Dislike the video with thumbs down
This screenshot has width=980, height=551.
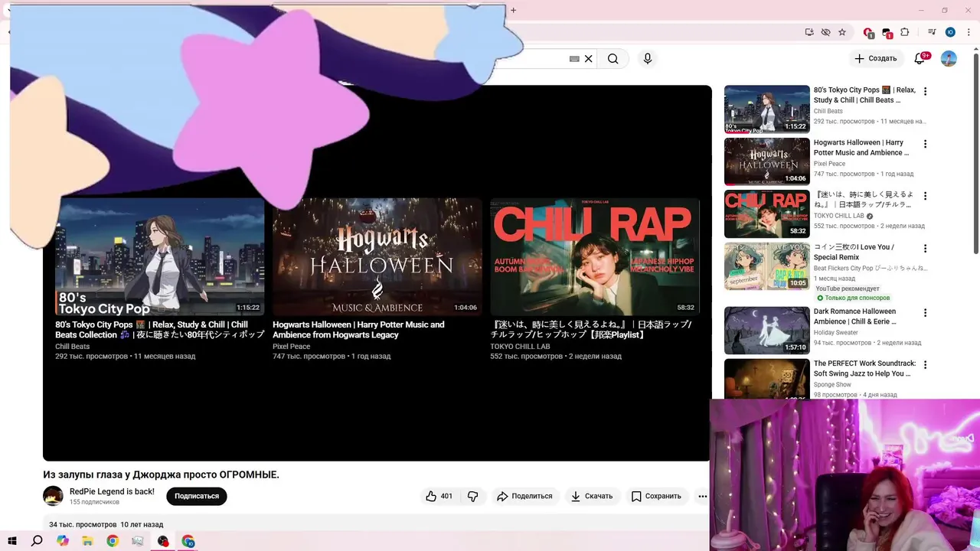coord(473,496)
